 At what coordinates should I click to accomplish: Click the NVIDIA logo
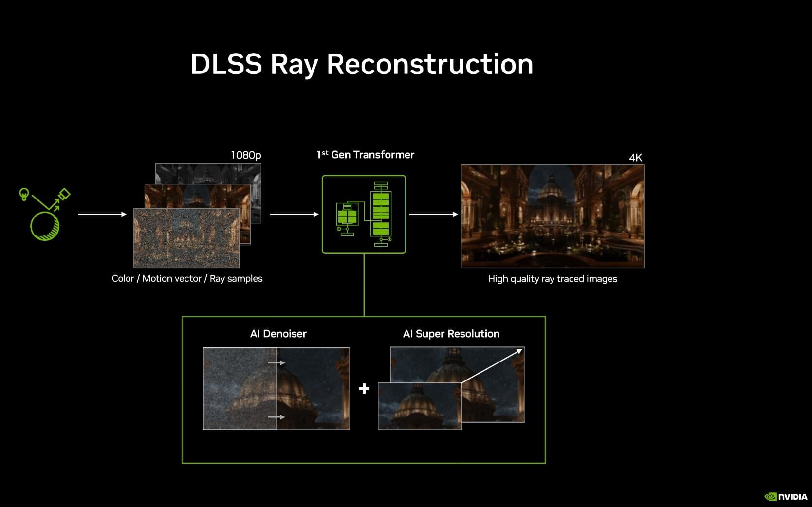click(786, 497)
